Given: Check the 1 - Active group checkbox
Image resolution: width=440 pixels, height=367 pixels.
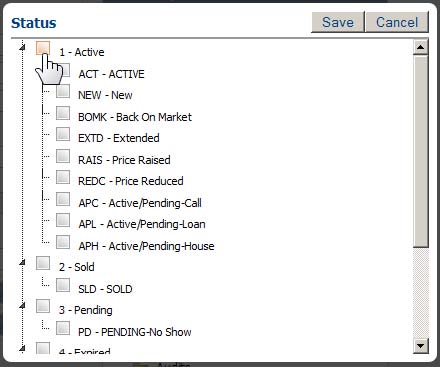Looking at the screenshot, I should 43,48.
